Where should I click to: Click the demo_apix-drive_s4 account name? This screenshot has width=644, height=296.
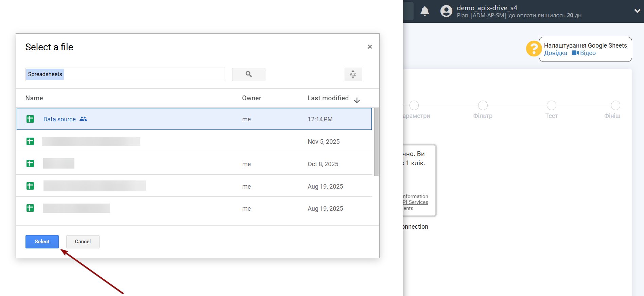pos(487,8)
